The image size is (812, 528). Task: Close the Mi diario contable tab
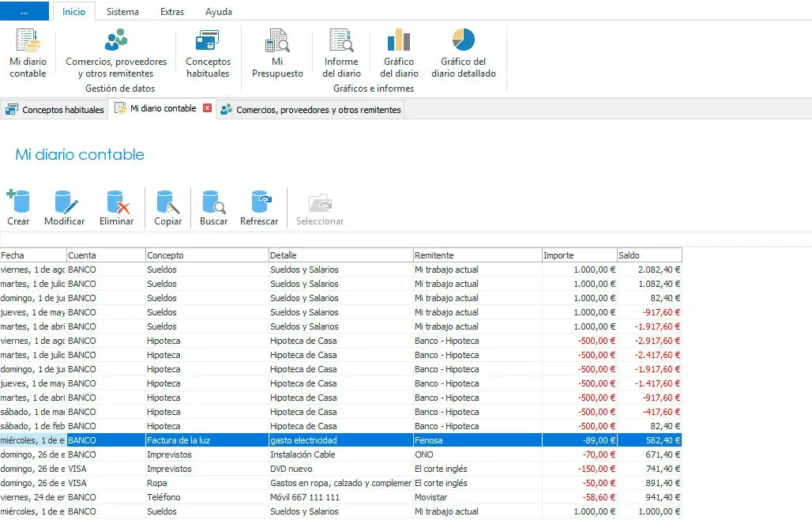208,108
